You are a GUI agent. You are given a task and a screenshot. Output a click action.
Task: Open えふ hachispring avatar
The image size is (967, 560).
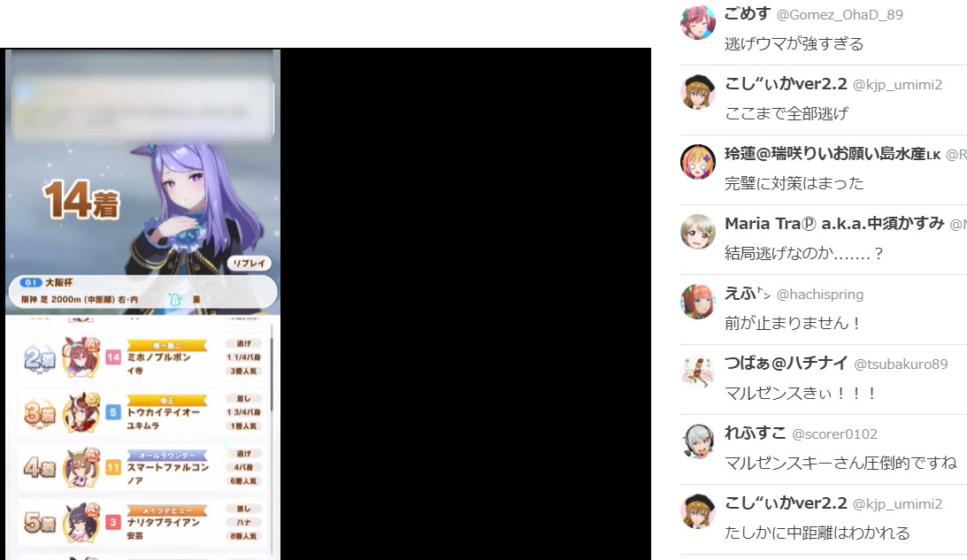(697, 302)
